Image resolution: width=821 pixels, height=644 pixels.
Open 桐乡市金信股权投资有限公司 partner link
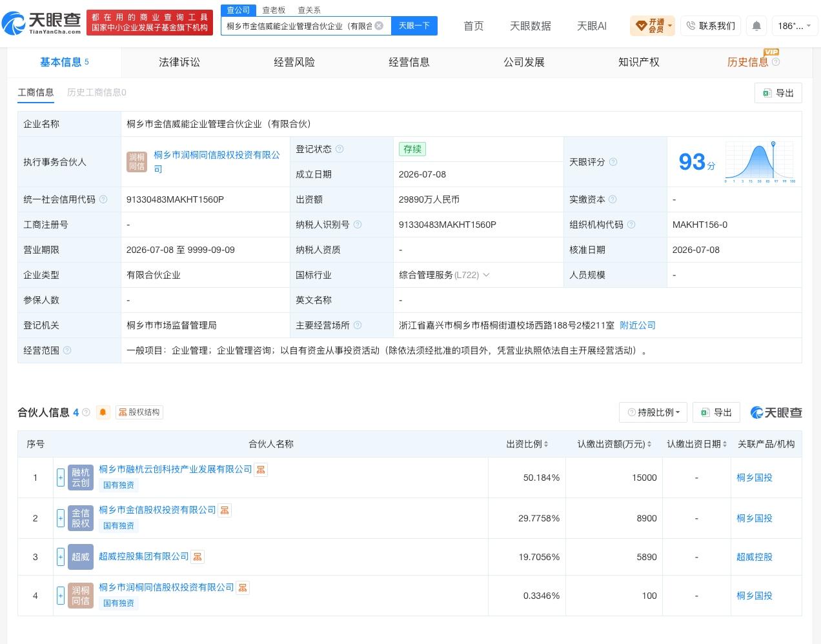pos(157,510)
